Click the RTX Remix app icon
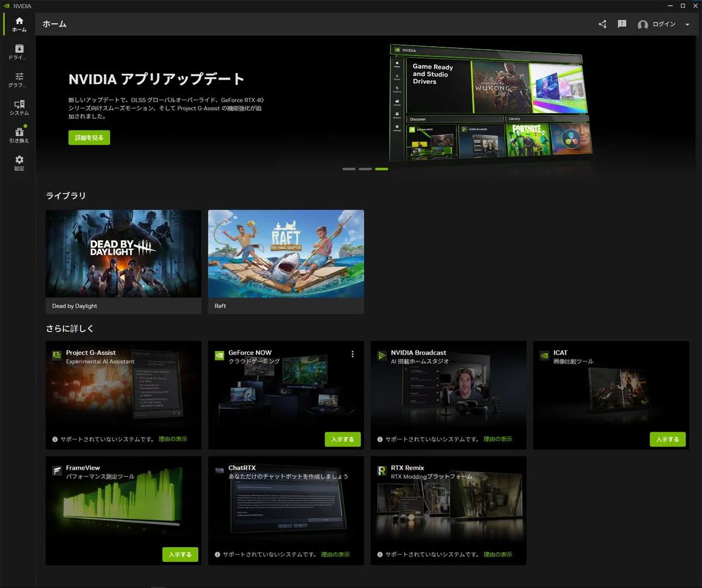The height and width of the screenshot is (588, 702). [x=382, y=471]
